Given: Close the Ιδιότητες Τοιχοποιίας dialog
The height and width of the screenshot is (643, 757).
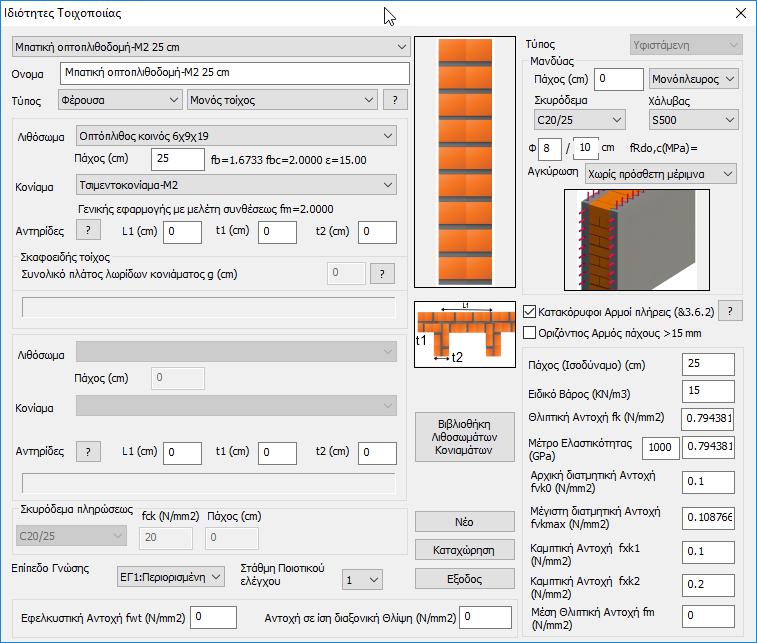Looking at the screenshot, I should coord(741,13).
